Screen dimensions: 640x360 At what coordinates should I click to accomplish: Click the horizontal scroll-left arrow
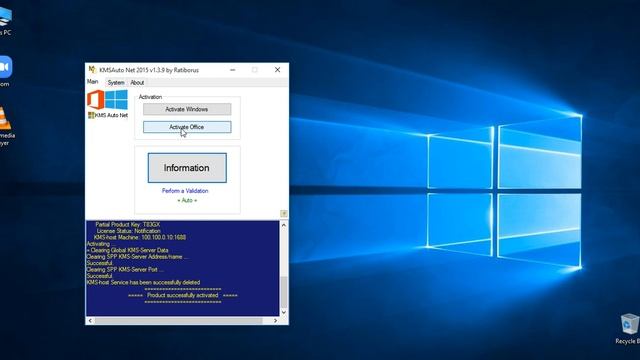click(x=90, y=321)
